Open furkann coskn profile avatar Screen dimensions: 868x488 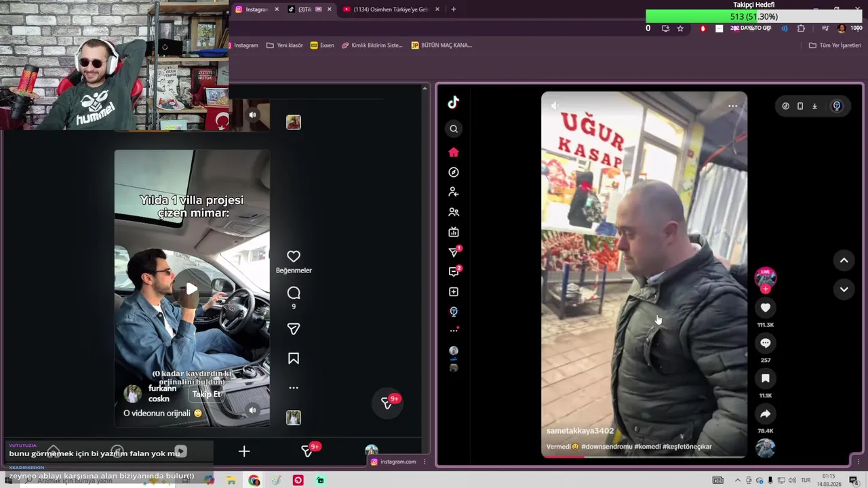(134, 394)
